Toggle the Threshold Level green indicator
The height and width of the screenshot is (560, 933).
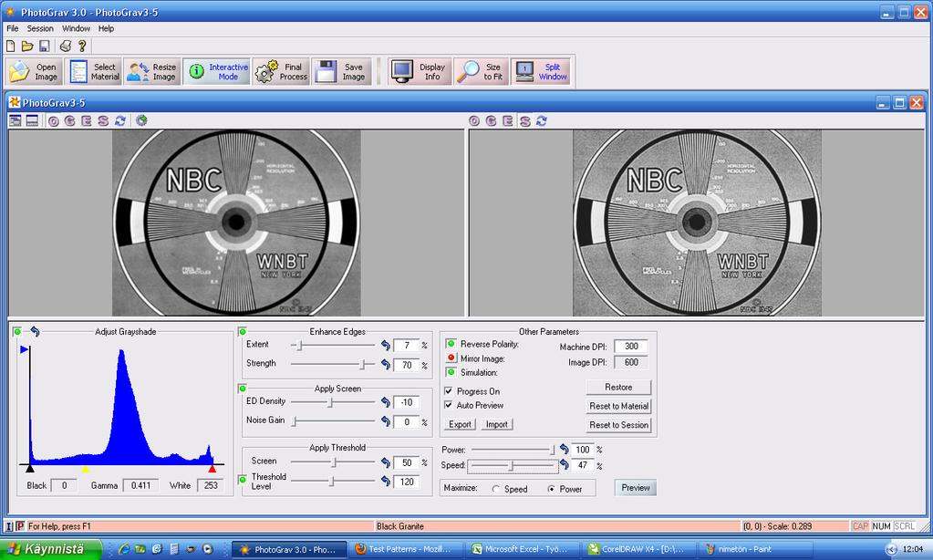243,479
